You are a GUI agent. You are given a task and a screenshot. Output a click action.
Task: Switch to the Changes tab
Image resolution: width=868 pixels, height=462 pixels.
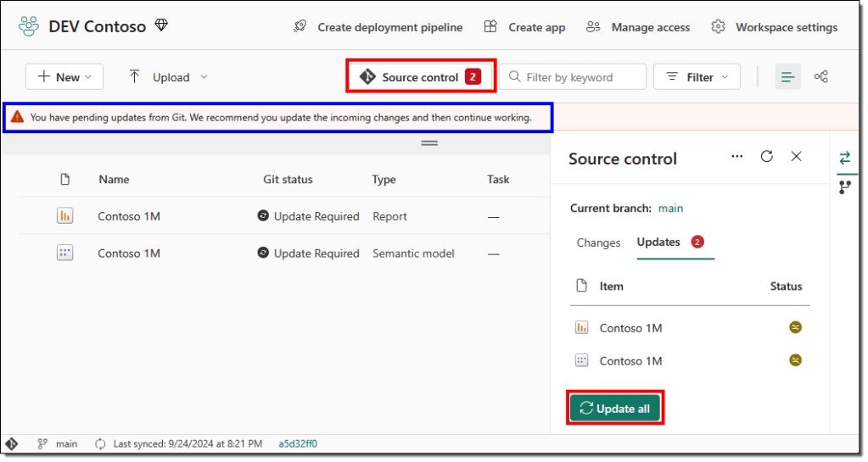point(598,242)
